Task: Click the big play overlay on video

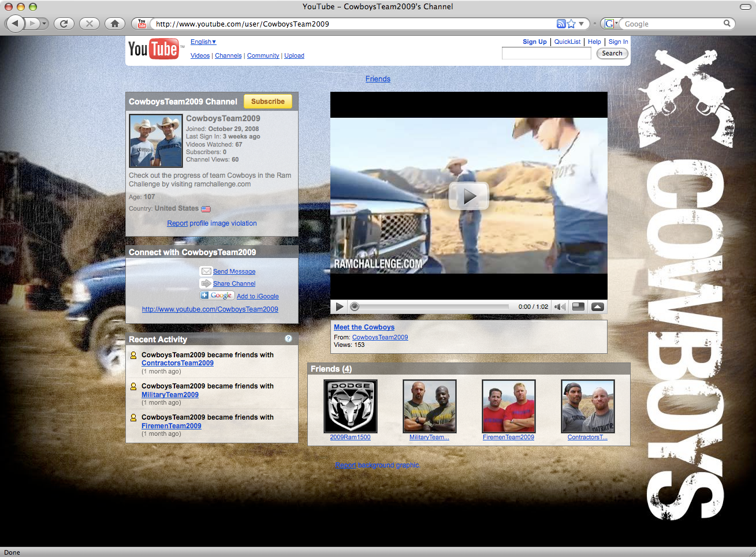Action: click(x=469, y=196)
